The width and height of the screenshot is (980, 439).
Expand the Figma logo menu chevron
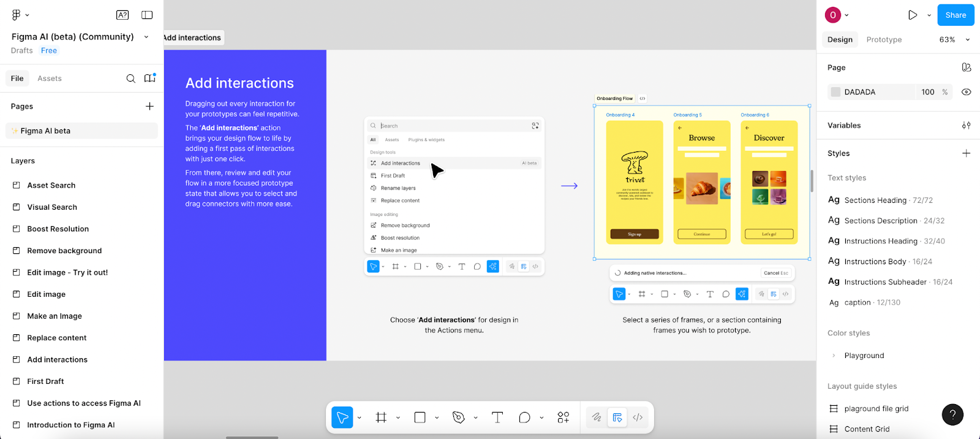27,15
